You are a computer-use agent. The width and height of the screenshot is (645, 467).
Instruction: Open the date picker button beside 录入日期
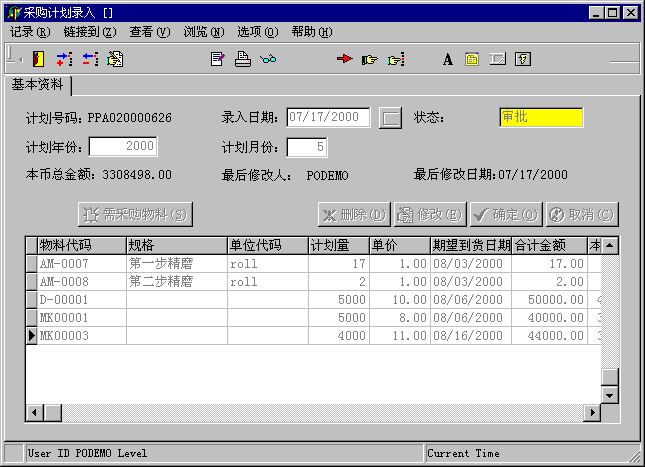391,118
